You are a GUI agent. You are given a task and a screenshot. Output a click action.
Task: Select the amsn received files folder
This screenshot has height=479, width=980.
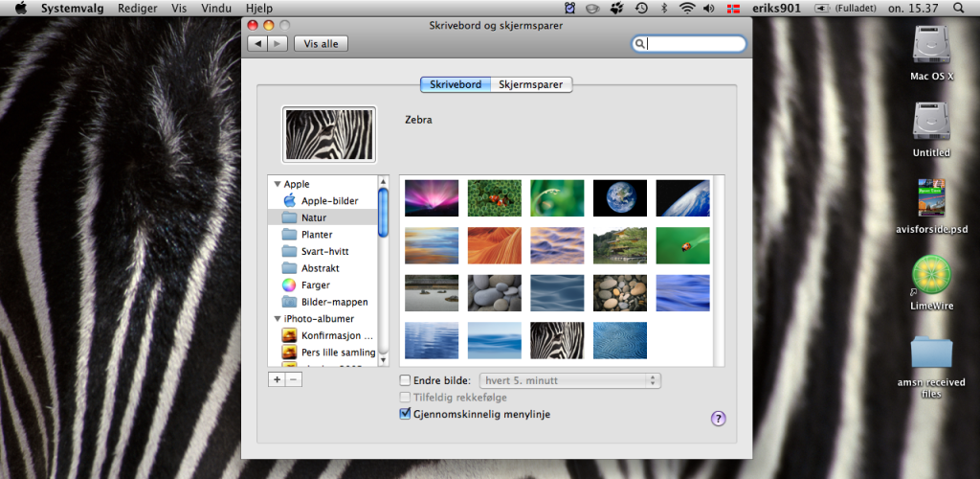click(x=931, y=352)
